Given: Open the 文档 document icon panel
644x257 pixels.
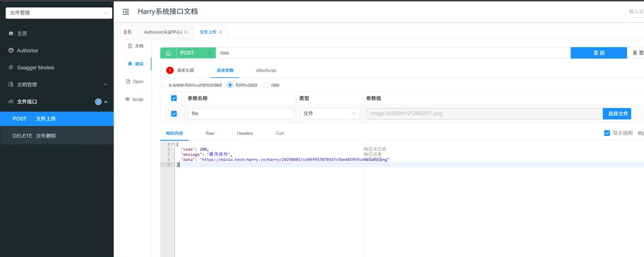Looking at the screenshot, I should (130, 46).
